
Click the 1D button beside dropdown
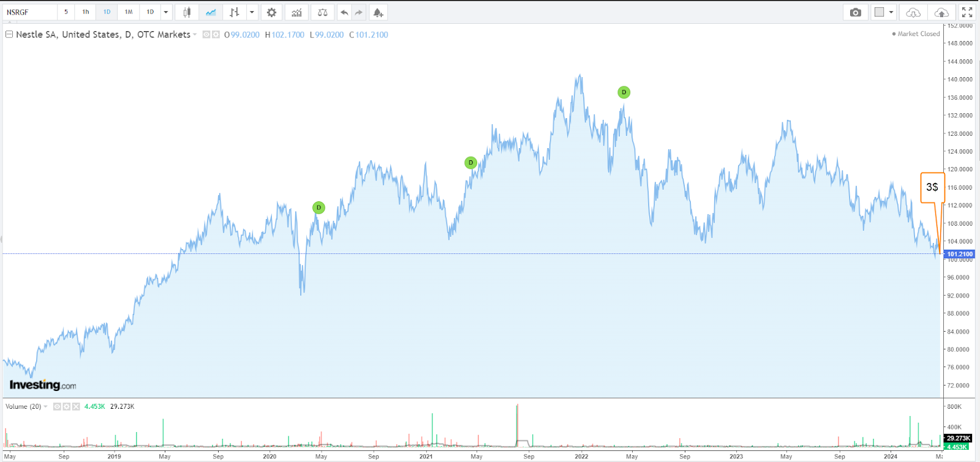click(x=150, y=12)
